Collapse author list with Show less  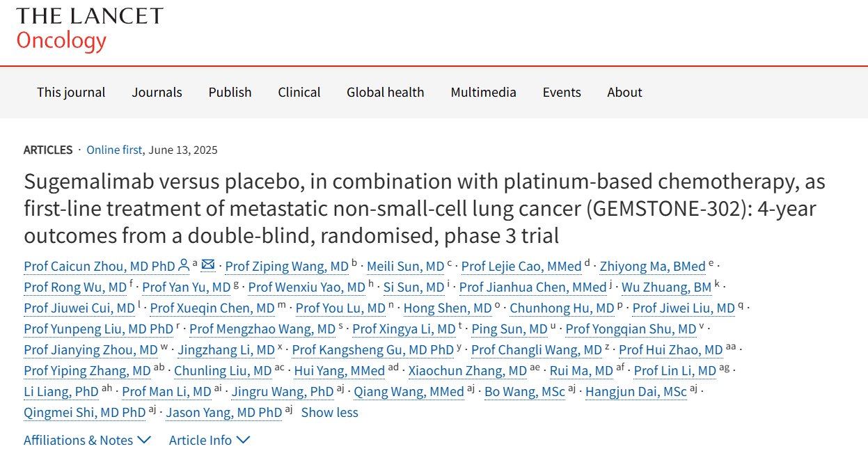pyautogui.click(x=329, y=412)
